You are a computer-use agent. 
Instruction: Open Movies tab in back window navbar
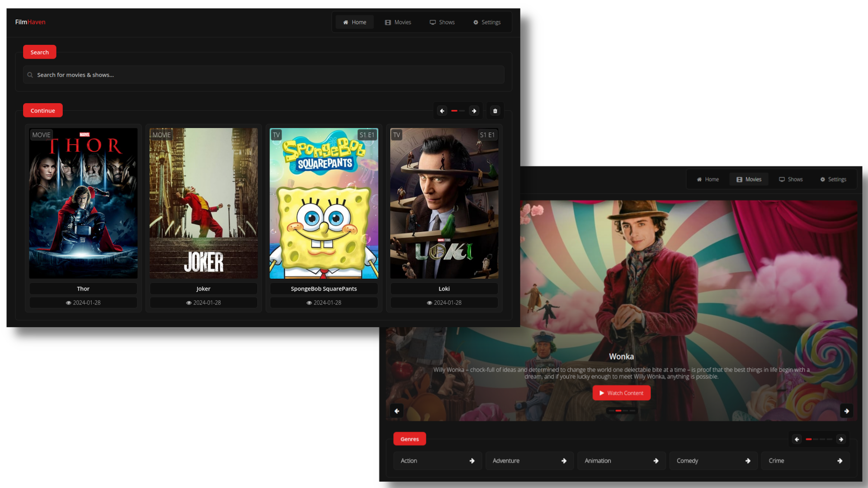pos(749,179)
